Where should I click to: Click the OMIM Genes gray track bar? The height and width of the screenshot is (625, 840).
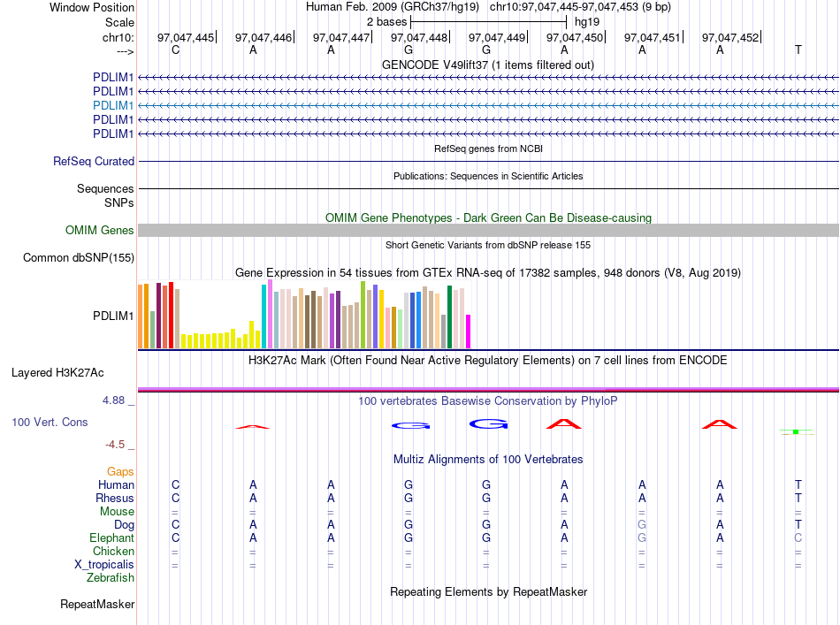488,231
